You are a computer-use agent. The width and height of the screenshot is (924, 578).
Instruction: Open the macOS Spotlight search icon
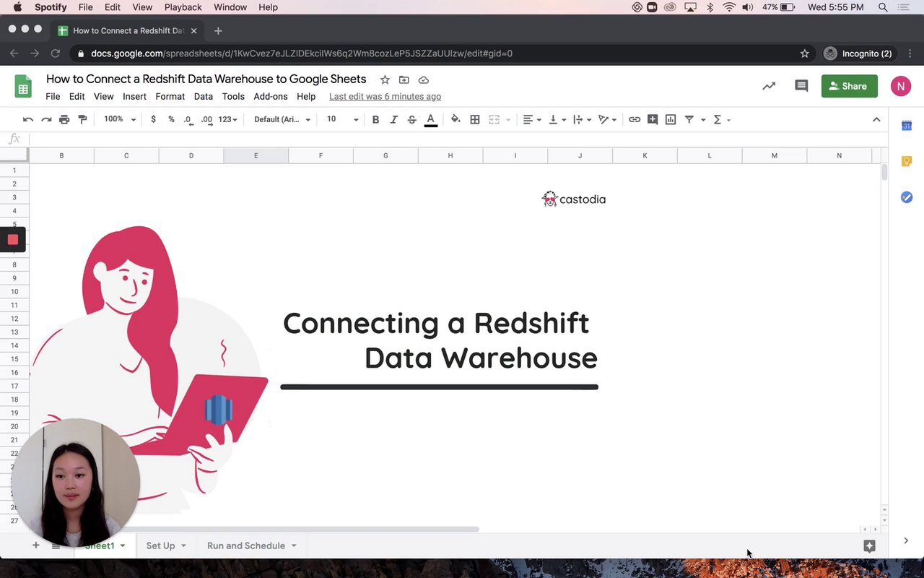[883, 7]
